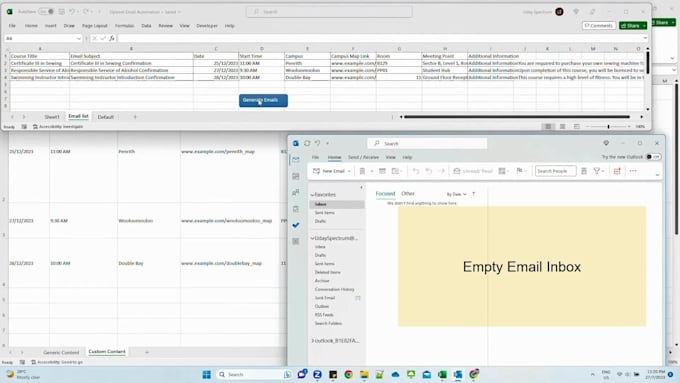Open the By Date sort dropdown

tap(456, 194)
